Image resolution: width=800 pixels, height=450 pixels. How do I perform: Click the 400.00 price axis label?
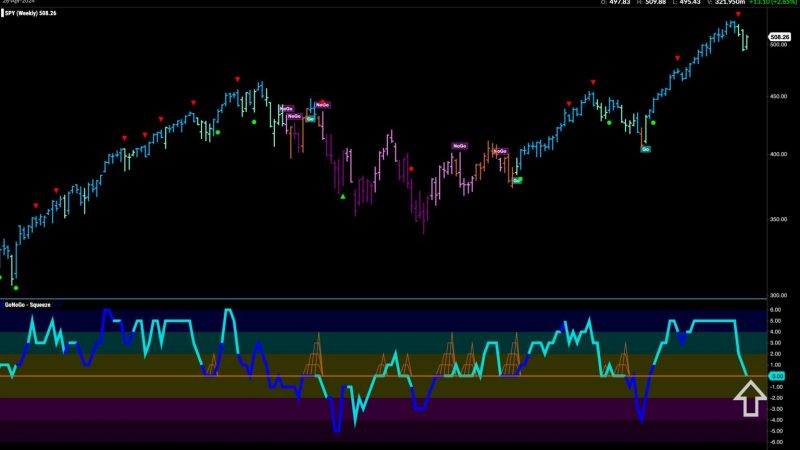point(778,154)
